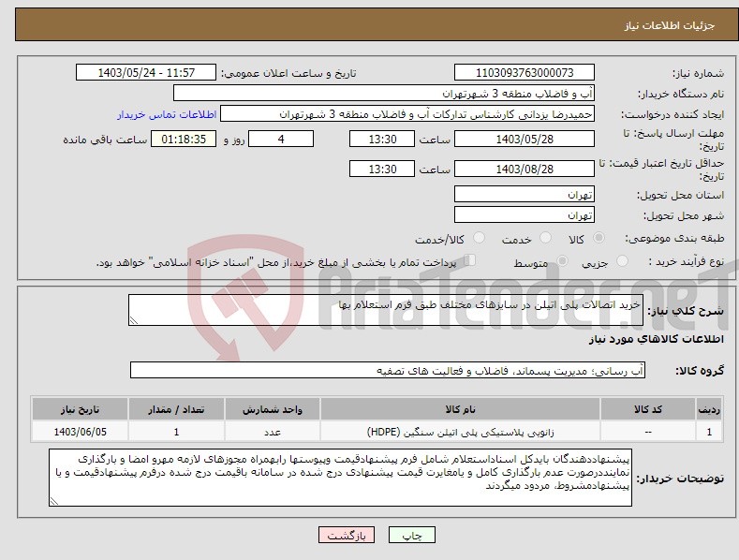Image resolution: width=739 pixels, height=560 pixels.
Task: Open the اطلاعات تماس خریدار link
Action: pos(167,114)
